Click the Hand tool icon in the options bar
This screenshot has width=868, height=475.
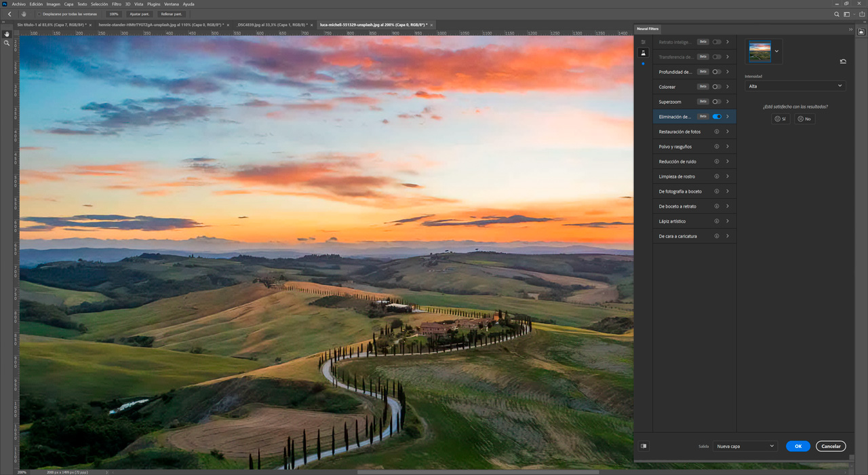(24, 14)
